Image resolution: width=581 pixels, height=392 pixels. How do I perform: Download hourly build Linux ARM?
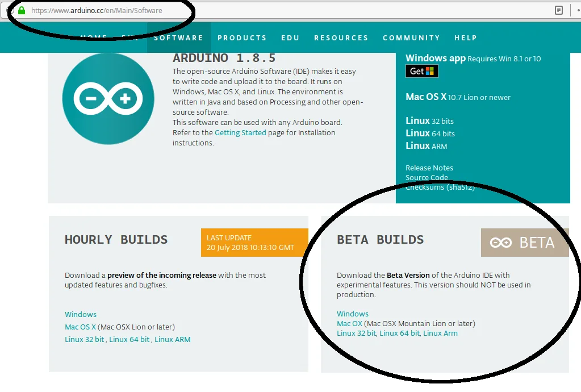click(172, 339)
